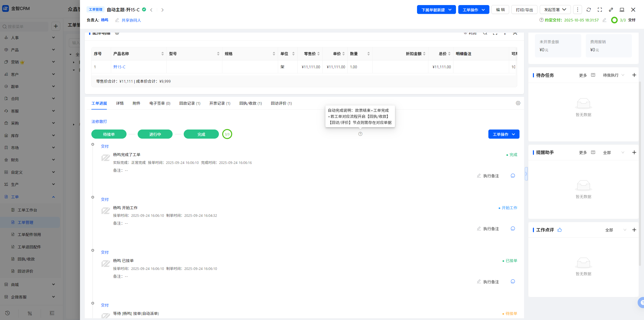Open progress section settings gear icon

[x=518, y=103]
